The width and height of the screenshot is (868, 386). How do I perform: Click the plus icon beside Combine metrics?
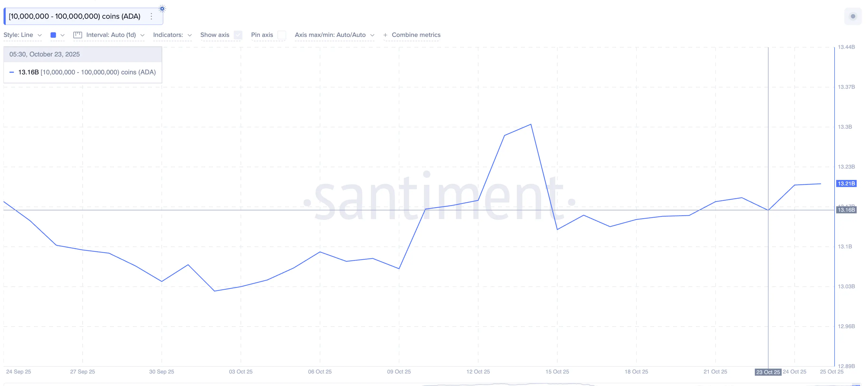coord(385,35)
